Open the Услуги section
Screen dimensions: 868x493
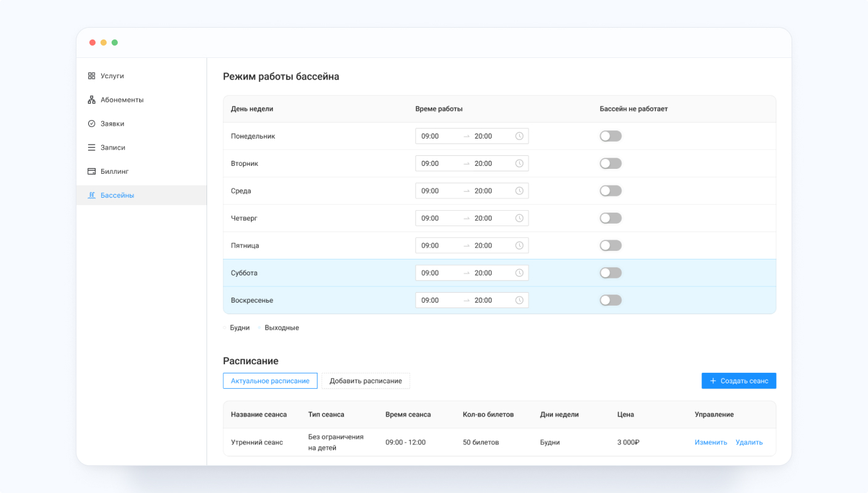click(x=141, y=76)
